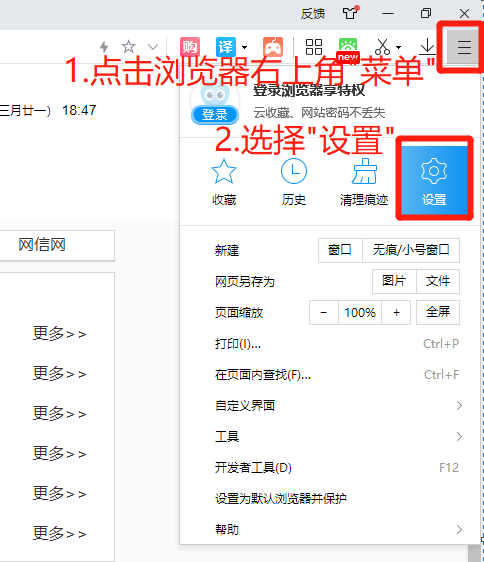The image size is (484, 562).
Task: Increase page zoom with plus button
Action: coord(396,313)
